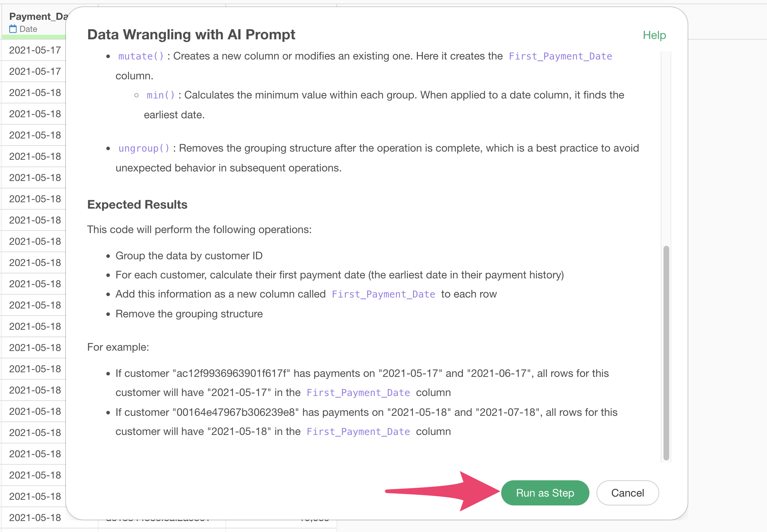This screenshot has width=767, height=532.
Task: Select the first 2021-05-17 date cell
Action: [x=35, y=50]
